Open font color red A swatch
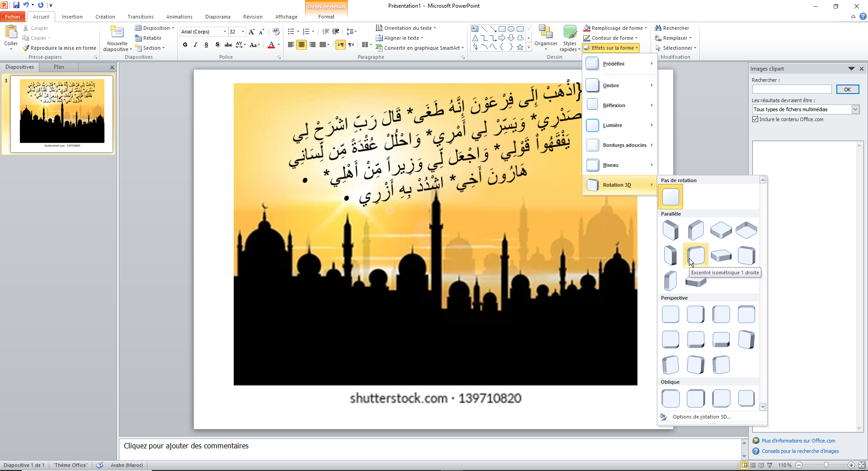Viewport: 868px width, 471px height. pyautogui.click(x=271, y=45)
